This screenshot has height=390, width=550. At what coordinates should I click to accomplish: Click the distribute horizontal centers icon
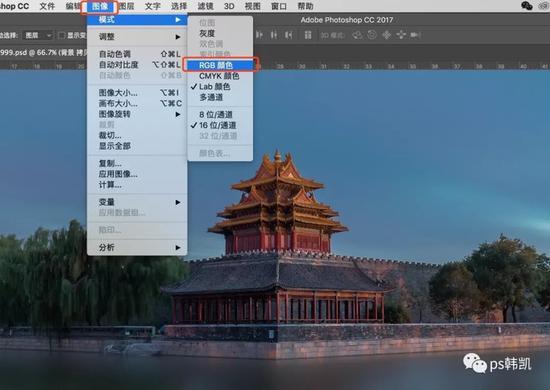click(274, 35)
